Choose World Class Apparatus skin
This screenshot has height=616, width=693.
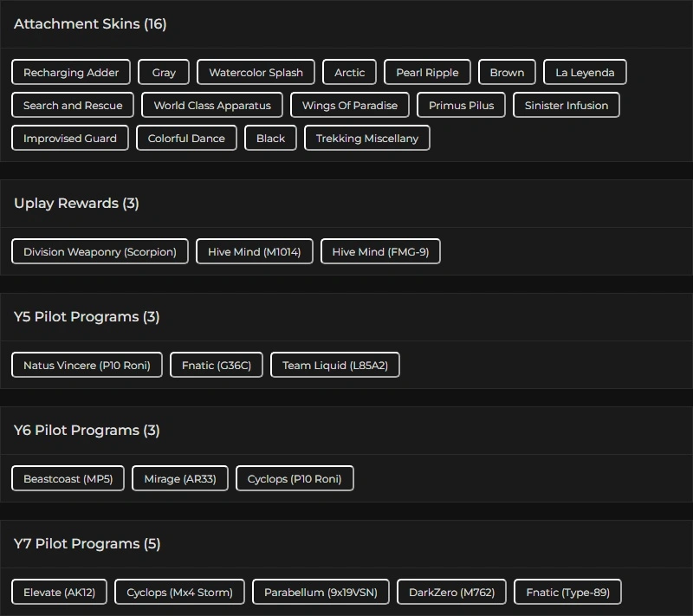pos(212,105)
